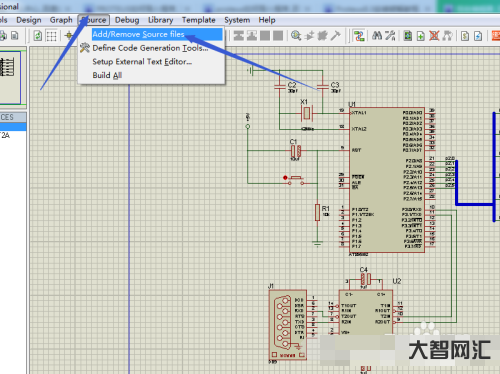The height and width of the screenshot is (374, 500).
Task: Open the Library menu
Action: click(161, 20)
